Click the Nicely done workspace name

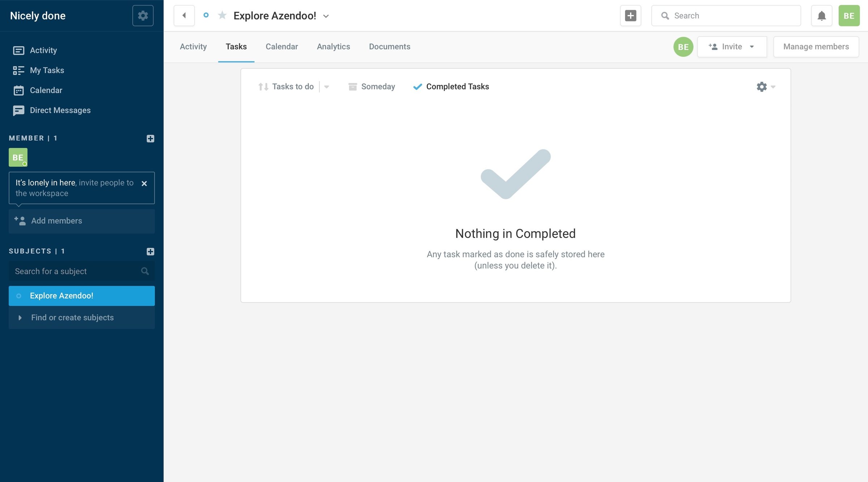pyautogui.click(x=38, y=16)
